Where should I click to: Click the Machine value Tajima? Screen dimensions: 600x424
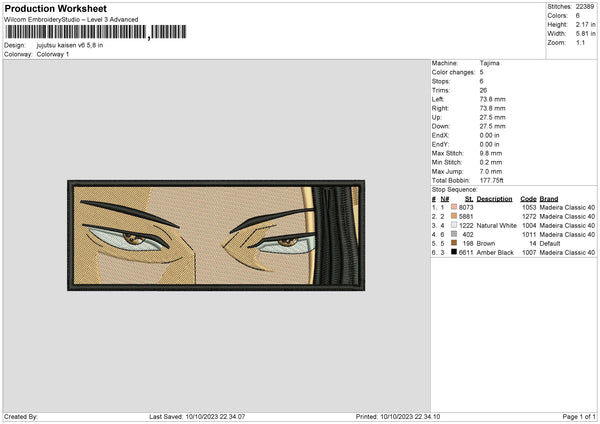click(x=489, y=63)
